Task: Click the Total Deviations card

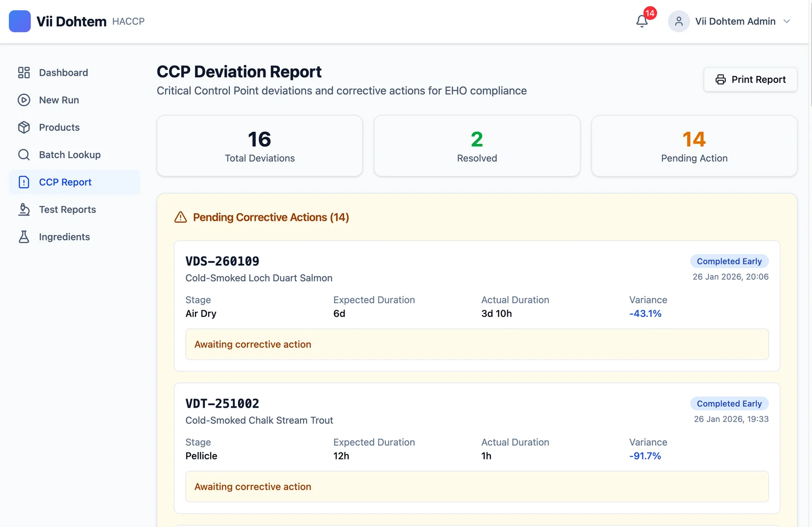Action: pyautogui.click(x=260, y=146)
